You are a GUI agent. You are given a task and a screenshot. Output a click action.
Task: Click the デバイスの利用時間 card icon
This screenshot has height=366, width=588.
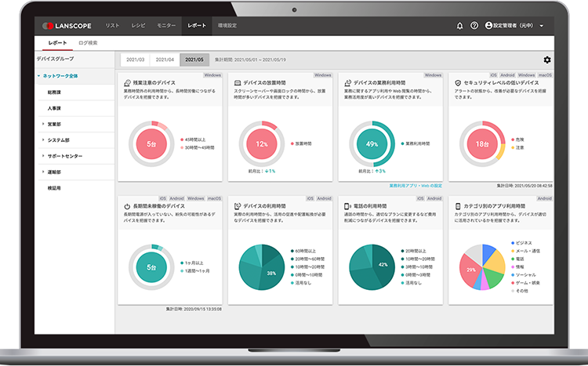click(x=238, y=206)
